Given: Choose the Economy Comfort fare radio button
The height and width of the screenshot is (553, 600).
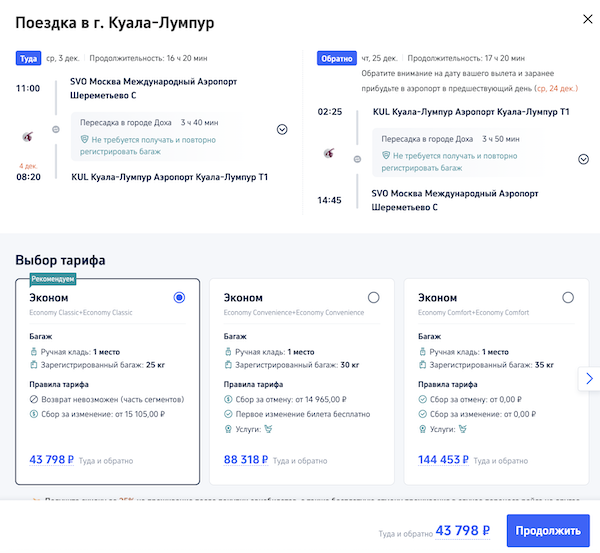Looking at the screenshot, I should pyautogui.click(x=568, y=297).
